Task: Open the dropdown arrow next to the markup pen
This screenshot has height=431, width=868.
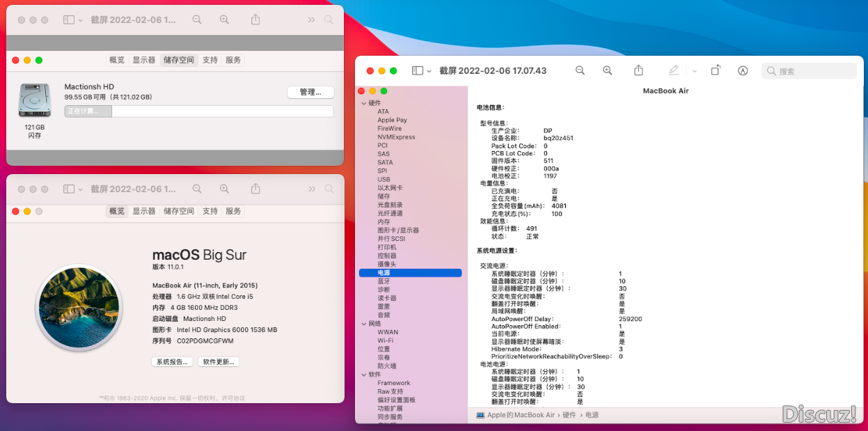Action: [x=694, y=71]
